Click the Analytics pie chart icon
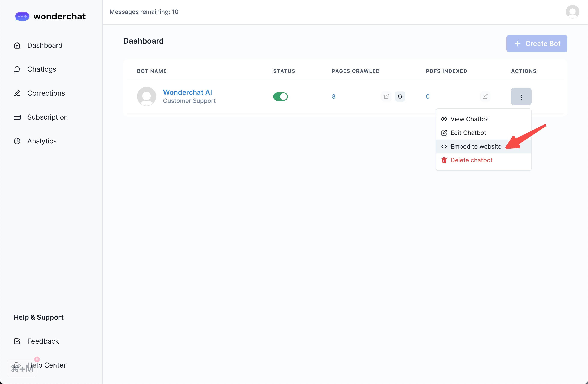 click(17, 141)
